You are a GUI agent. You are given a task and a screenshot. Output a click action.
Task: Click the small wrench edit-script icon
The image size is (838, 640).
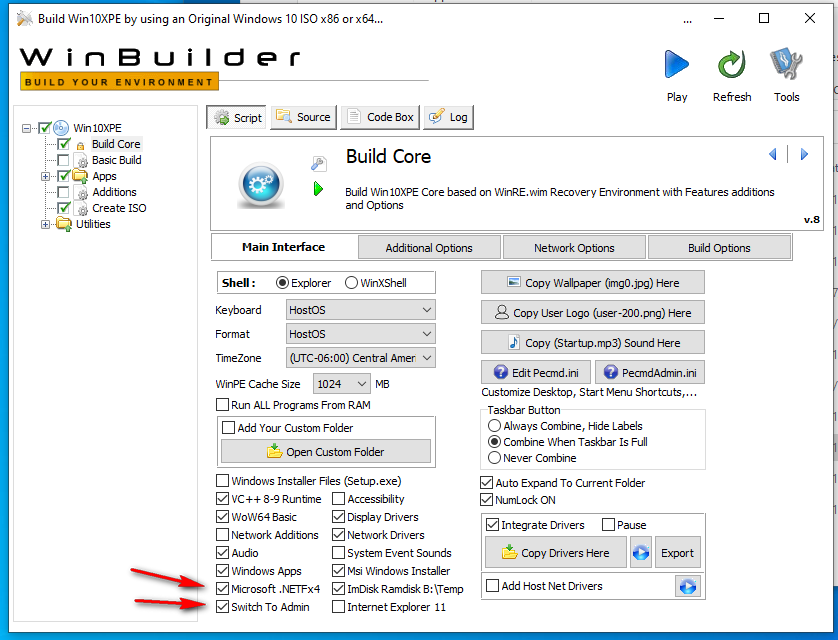pos(319,163)
